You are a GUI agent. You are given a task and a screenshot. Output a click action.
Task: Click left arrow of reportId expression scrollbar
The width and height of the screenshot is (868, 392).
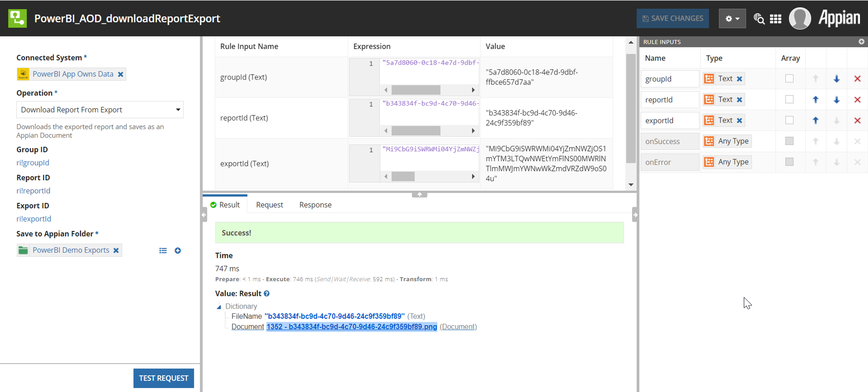pyautogui.click(x=386, y=131)
